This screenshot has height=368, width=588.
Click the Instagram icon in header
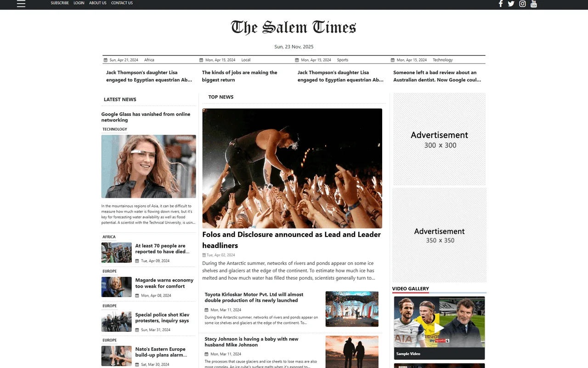[x=522, y=4]
